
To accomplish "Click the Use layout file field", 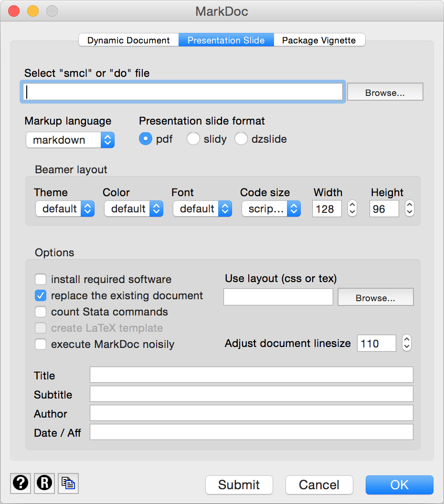I will click(278, 297).
